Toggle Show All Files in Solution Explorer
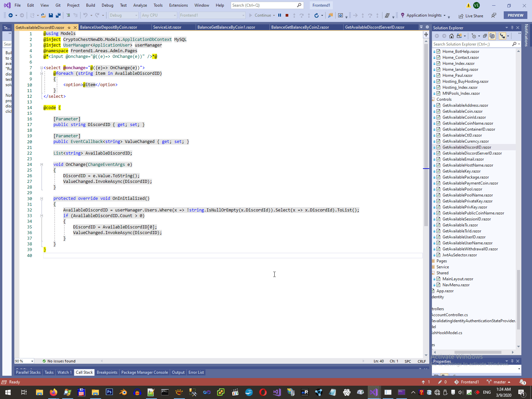The height and width of the screenshot is (399, 532). 492,36
